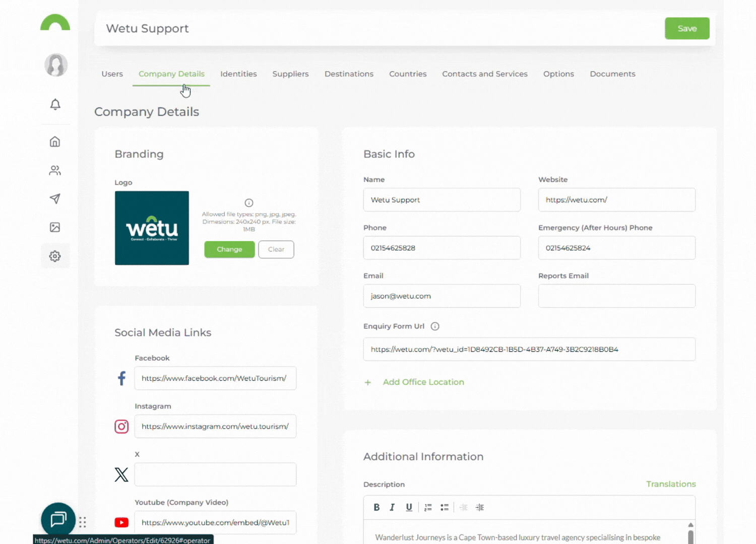Open the Contacts and Services tab

484,74
